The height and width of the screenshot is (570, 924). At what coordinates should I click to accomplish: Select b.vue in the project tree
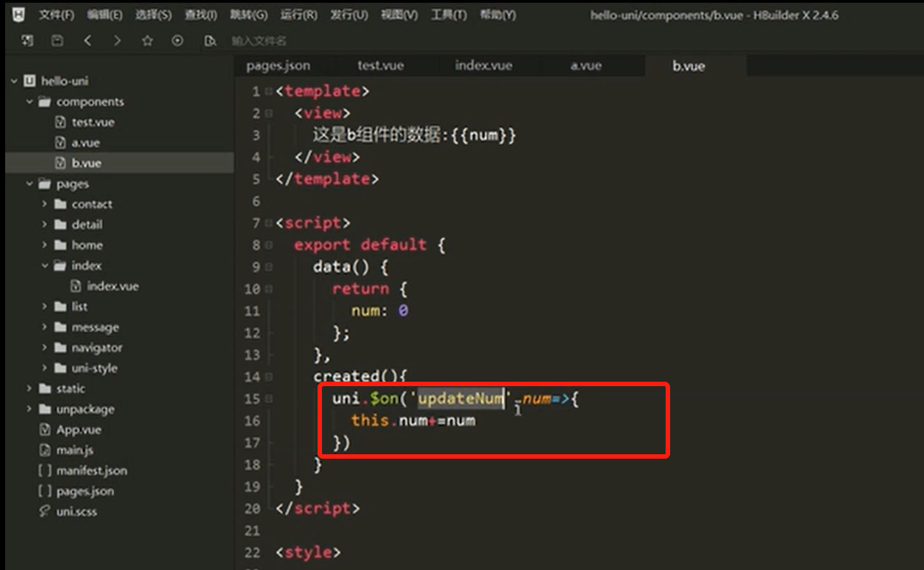click(86, 163)
